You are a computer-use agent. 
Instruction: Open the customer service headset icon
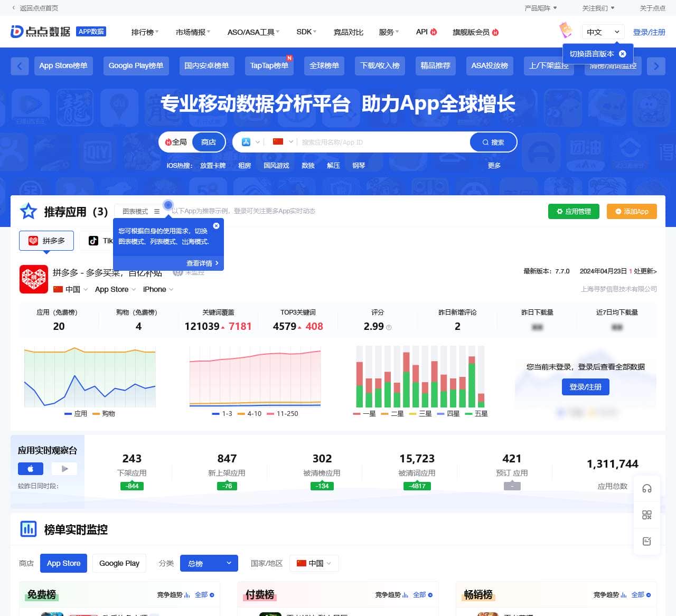pyautogui.click(x=646, y=489)
